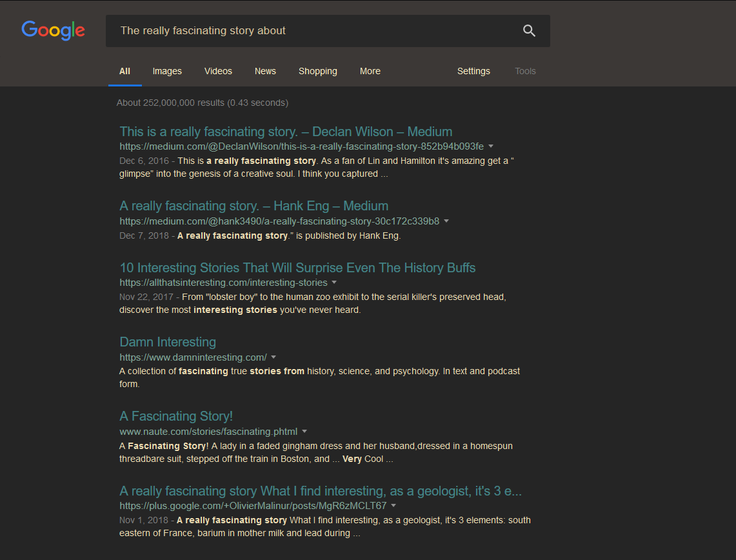This screenshot has width=736, height=560.
Task: Open 10 Interesting Stories History Buffs result
Action: point(297,268)
